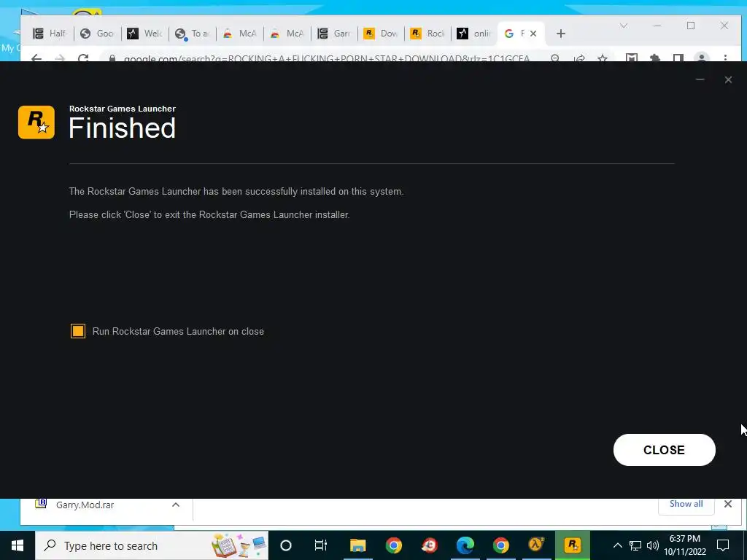Screen dimensions: 747x560
Task: Open Cortana from the taskbar
Action: (286, 545)
